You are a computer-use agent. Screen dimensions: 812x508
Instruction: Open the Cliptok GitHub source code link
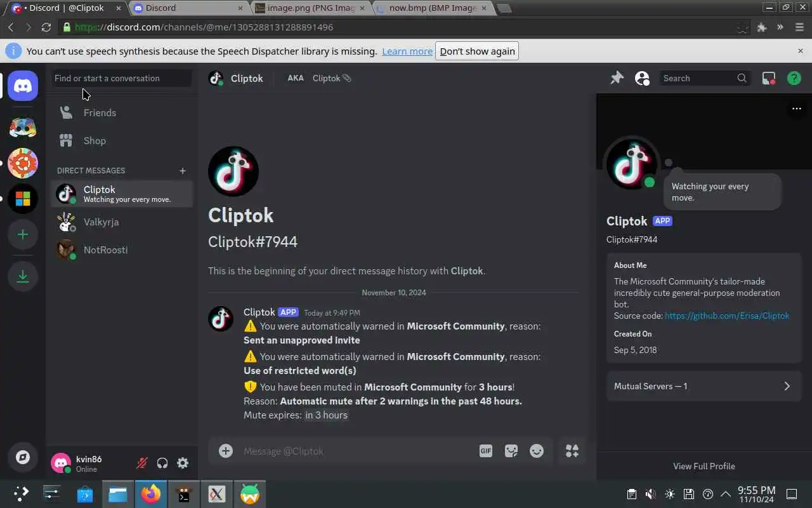tap(727, 316)
